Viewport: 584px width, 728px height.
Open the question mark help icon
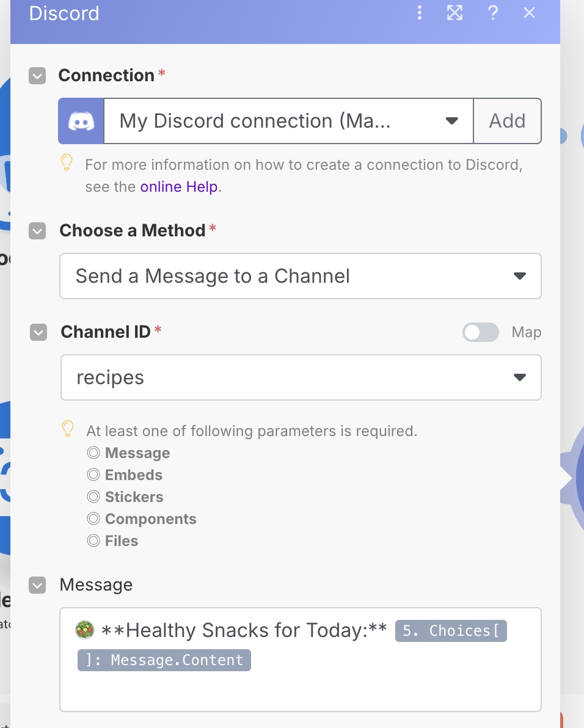pos(493,13)
